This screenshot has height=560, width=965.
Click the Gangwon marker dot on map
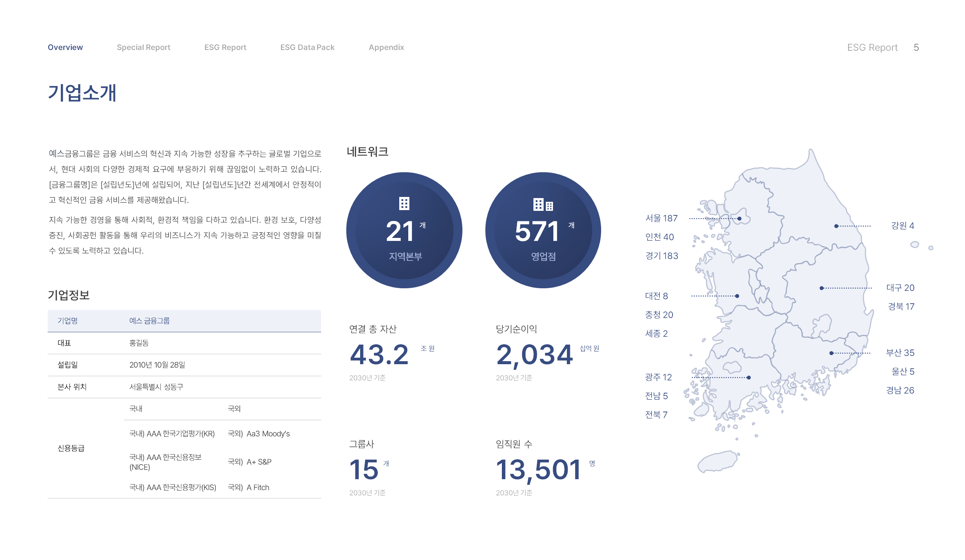(x=836, y=226)
